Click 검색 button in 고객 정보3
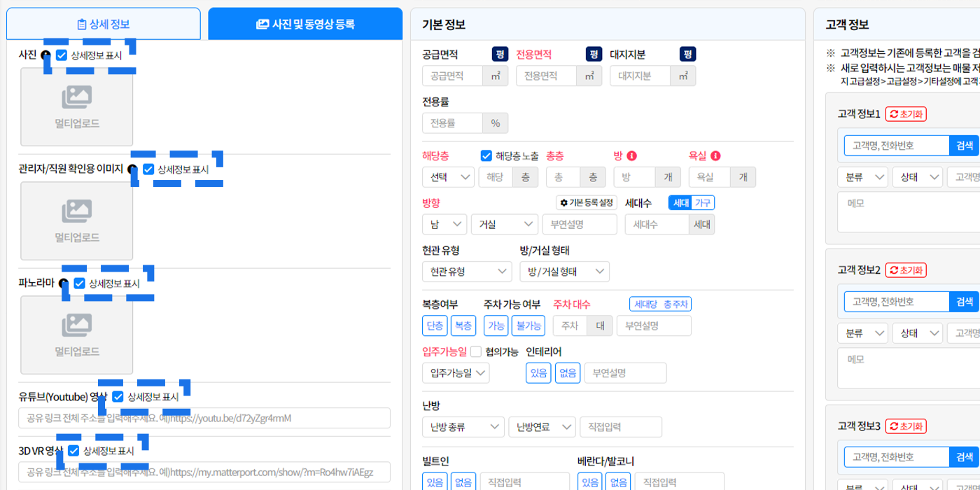Viewport: 980px width, 490px height. [x=964, y=457]
